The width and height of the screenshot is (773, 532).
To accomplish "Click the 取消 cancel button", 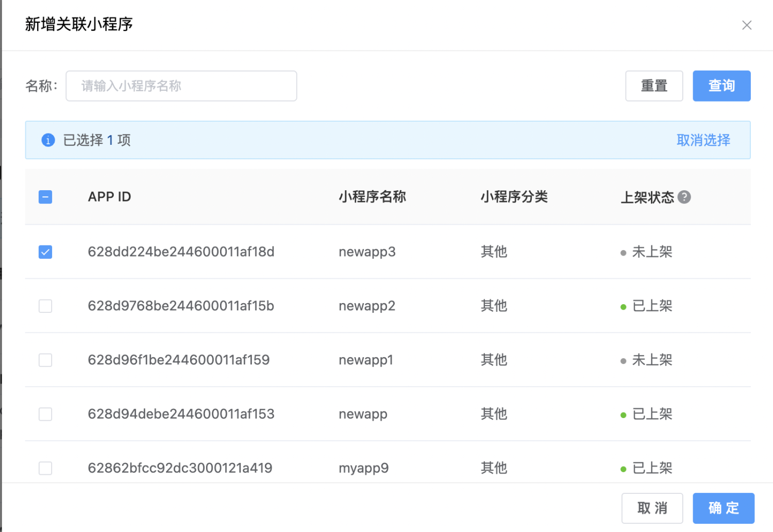I will point(652,508).
